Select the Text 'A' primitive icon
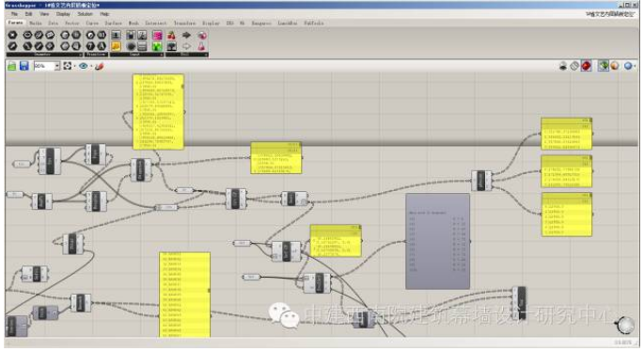This screenshot has width=644, height=352. click(102, 45)
